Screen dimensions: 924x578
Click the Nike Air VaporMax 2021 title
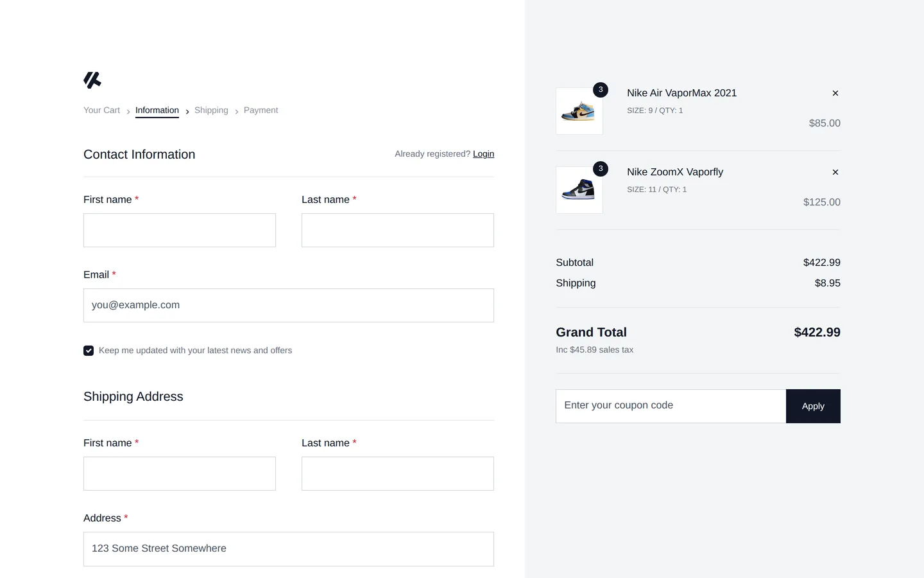coord(681,93)
